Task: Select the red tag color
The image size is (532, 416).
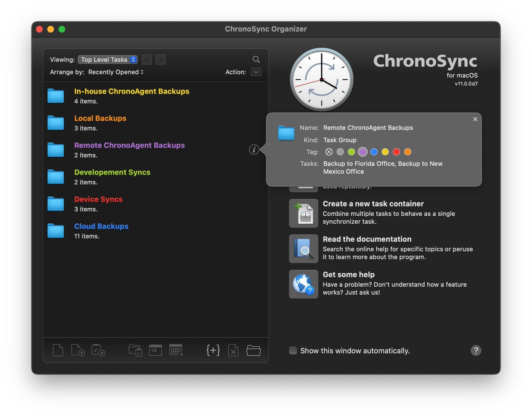Action: point(396,152)
